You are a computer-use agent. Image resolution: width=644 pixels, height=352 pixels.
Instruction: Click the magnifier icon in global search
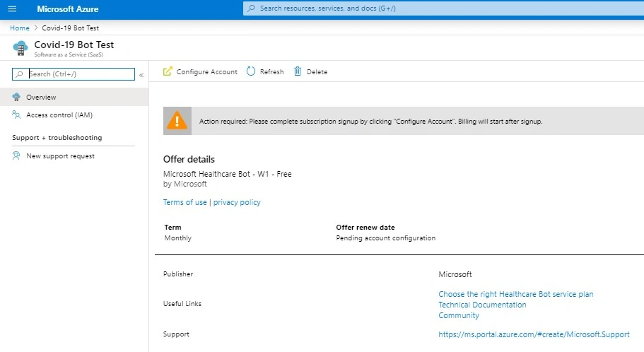(252, 8)
